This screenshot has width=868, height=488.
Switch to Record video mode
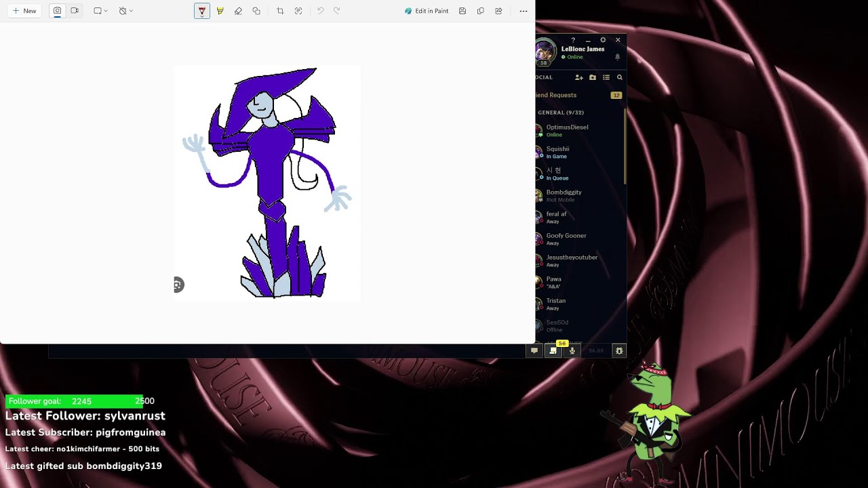coord(75,11)
